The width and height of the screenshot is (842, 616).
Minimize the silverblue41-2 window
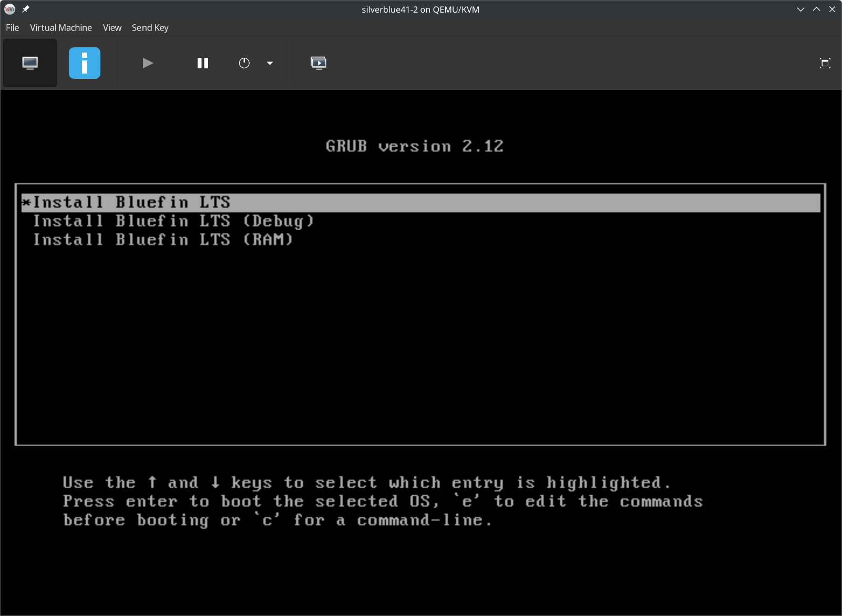coord(800,9)
